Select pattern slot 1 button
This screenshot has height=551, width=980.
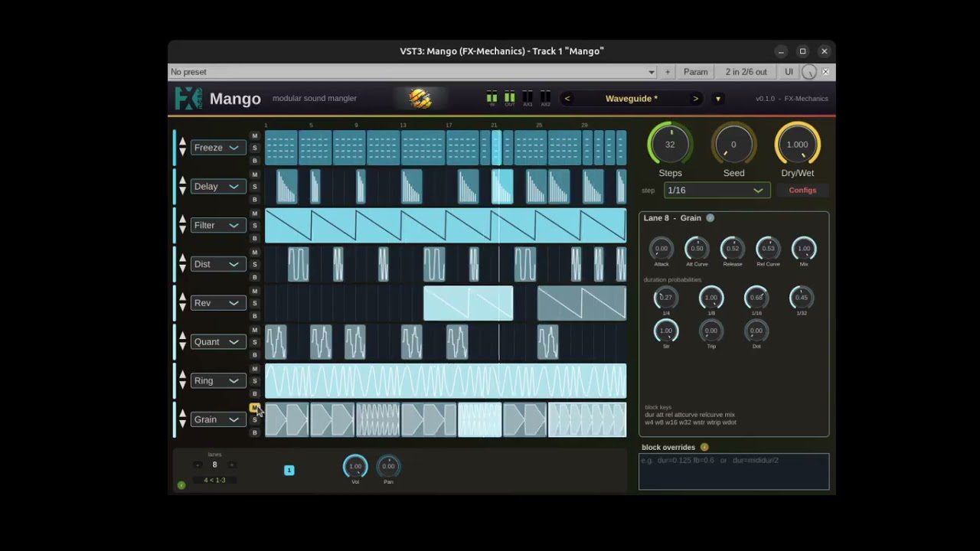pos(289,470)
